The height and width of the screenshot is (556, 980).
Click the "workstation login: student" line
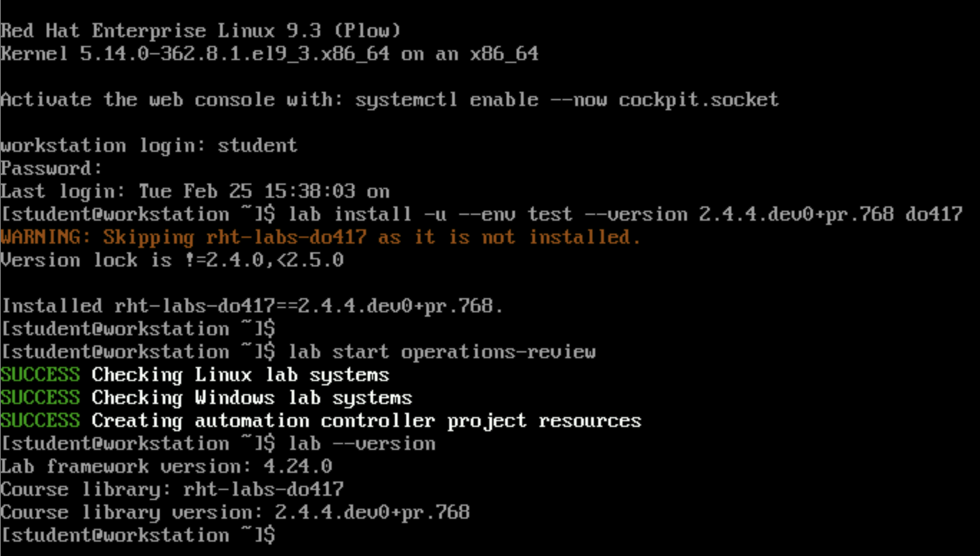click(149, 145)
